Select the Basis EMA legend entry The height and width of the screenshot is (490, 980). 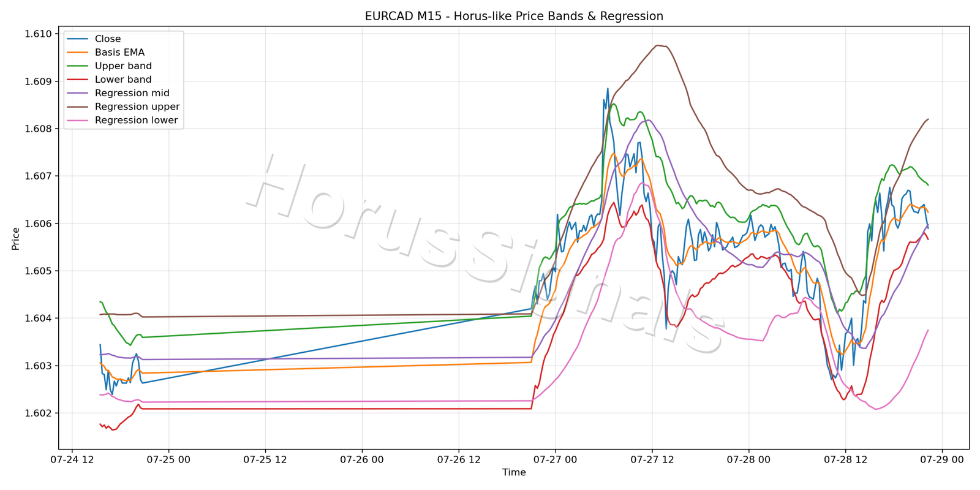119,53
